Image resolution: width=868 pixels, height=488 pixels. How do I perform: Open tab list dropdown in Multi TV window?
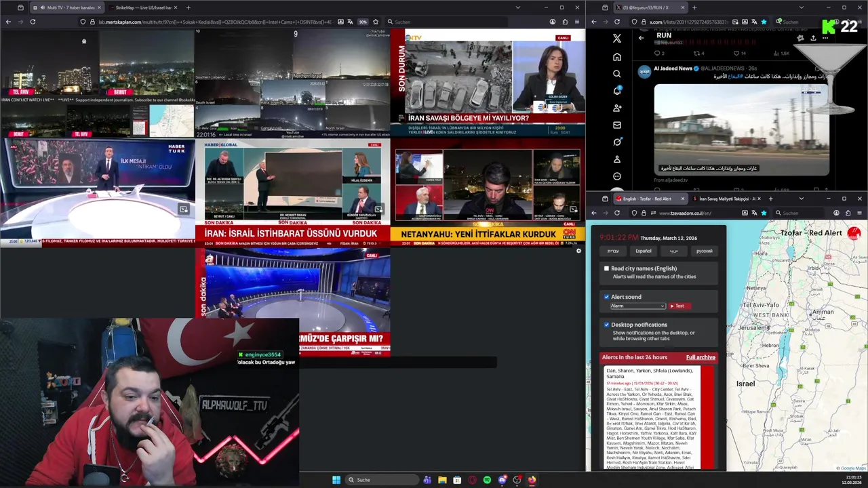[518, 7]
